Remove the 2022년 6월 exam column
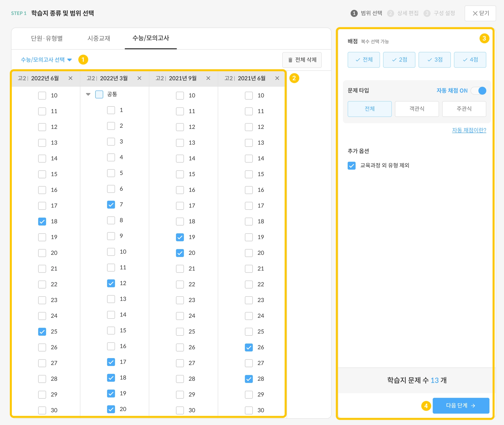This screenshot has height=425, width=504. point(70,78)
